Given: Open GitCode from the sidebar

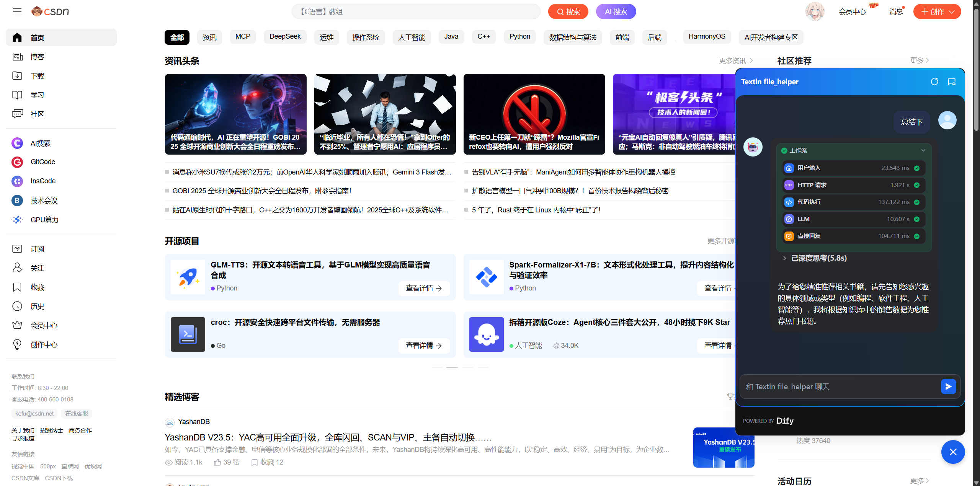Looking at the screenshot, I should coord(42,162).
